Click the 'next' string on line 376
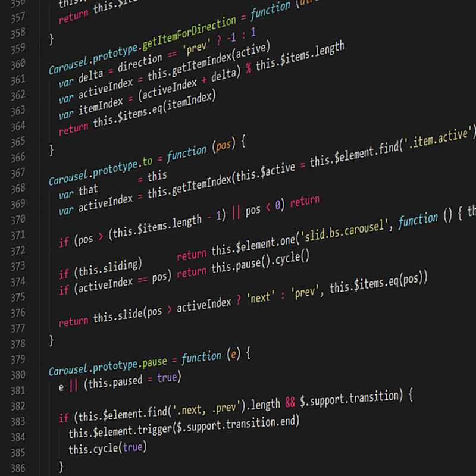This screenshot has height=476, width=476. point(261,297)
